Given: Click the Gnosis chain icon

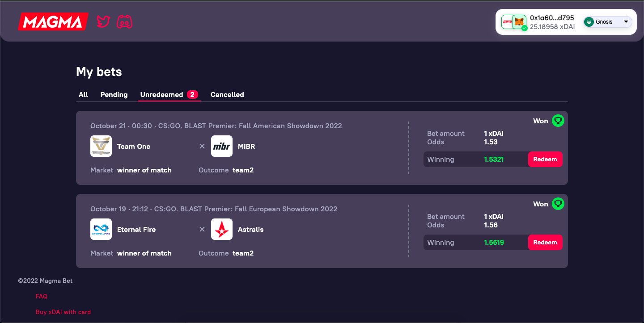Looking at the screenshot, I should (x=589, y=22).
